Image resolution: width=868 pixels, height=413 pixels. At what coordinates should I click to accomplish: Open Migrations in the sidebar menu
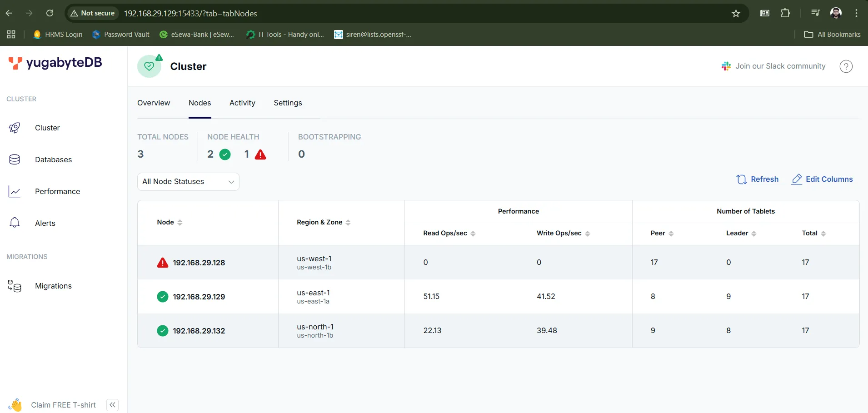53,286
